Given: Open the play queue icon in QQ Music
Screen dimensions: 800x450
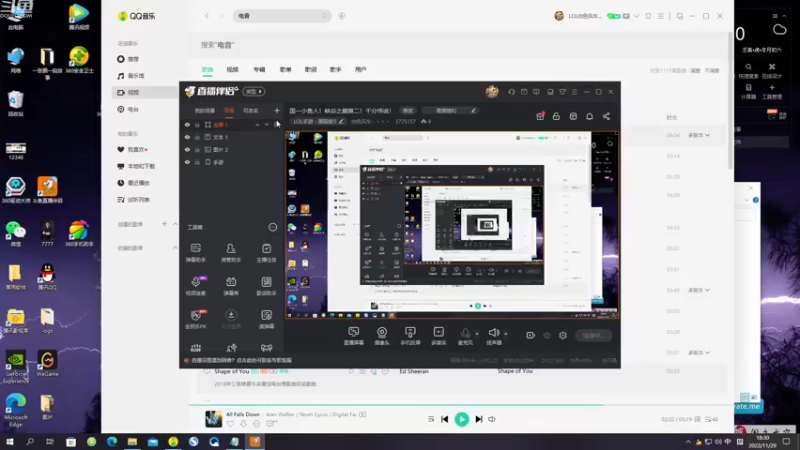Looking at the screenshot, I should tap(709, 419).
